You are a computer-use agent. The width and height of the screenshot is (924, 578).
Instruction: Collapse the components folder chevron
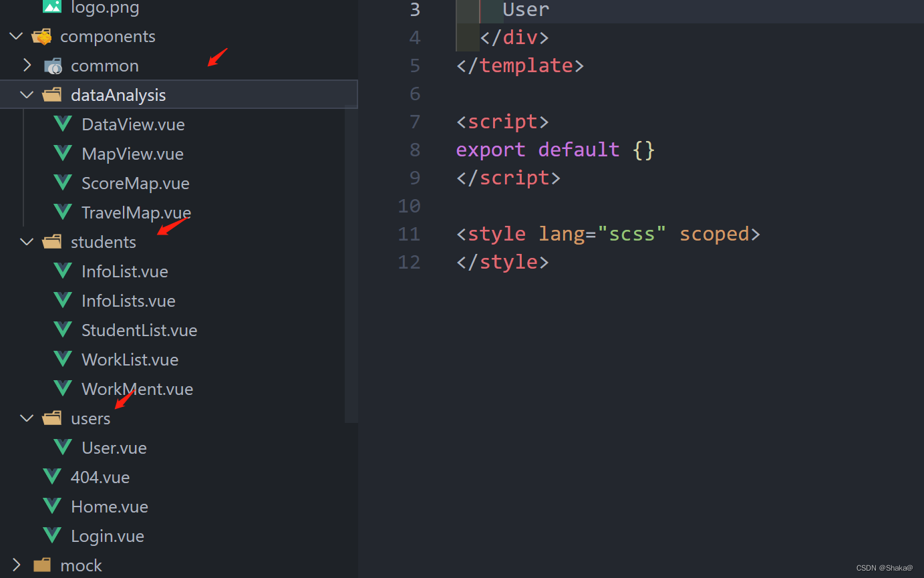coord(16,37)
